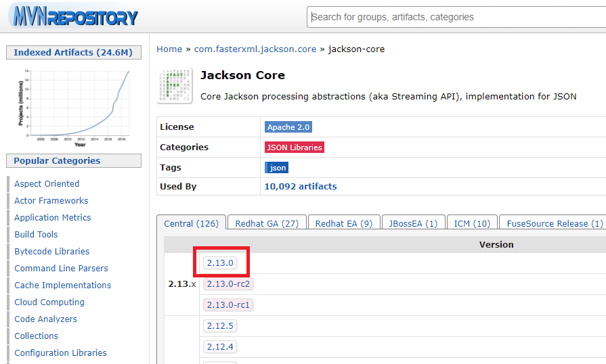Browse the Cloud Computing category
The image size is (606, 364).
point(49,302)
